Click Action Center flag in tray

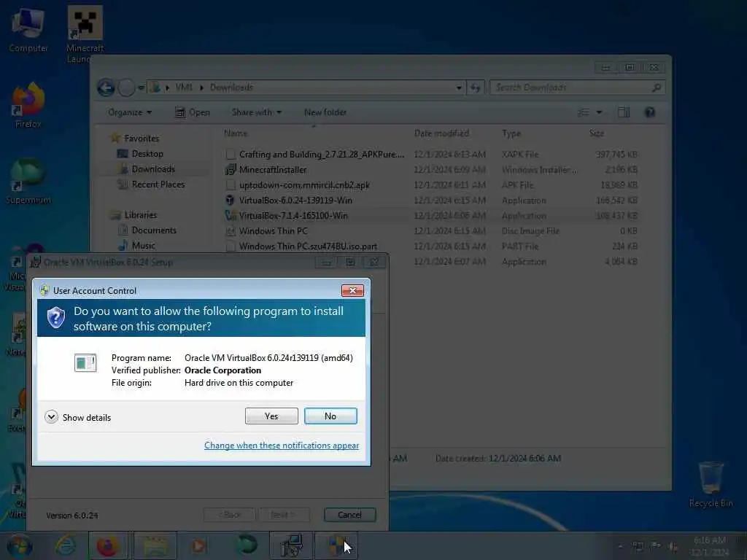click(656, 547)
